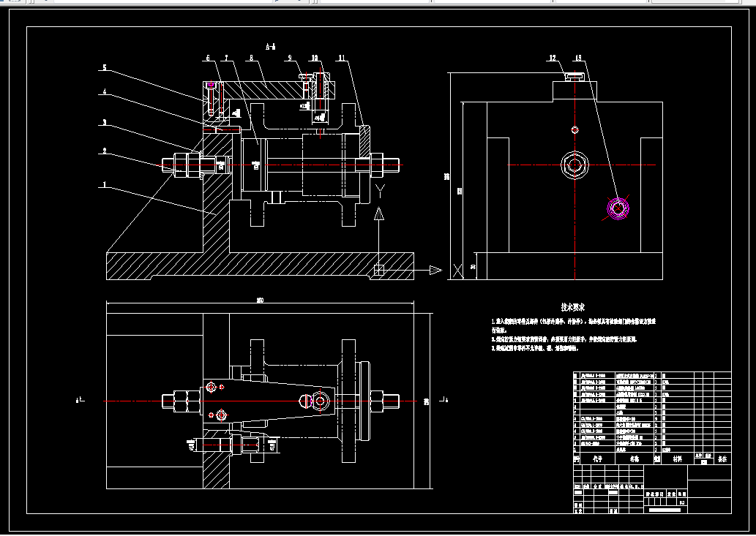Screen dimensions: 756x536
Task: Click the 名称 column header in parts list
Action: click(x=634, y=459)
